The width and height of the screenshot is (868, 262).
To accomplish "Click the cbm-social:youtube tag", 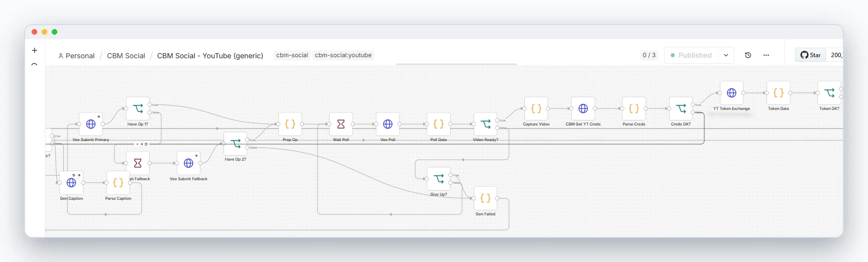I will coord(343,55).
